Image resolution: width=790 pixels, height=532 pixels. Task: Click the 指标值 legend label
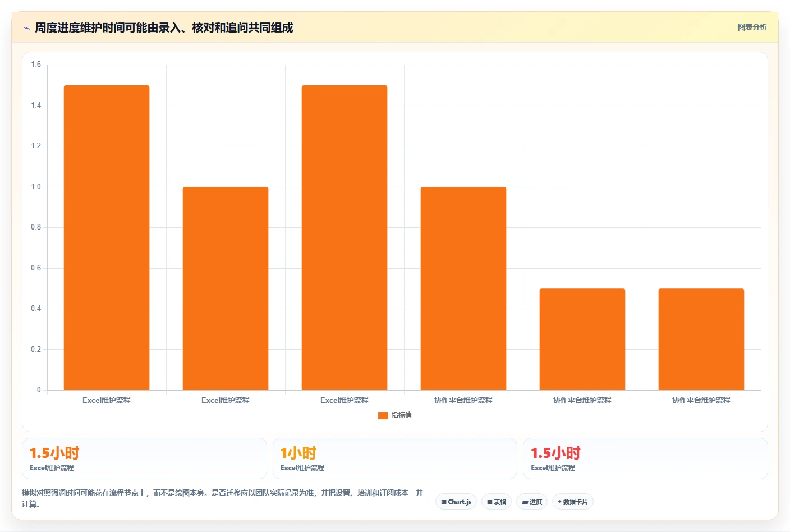[x=402, y=415]
